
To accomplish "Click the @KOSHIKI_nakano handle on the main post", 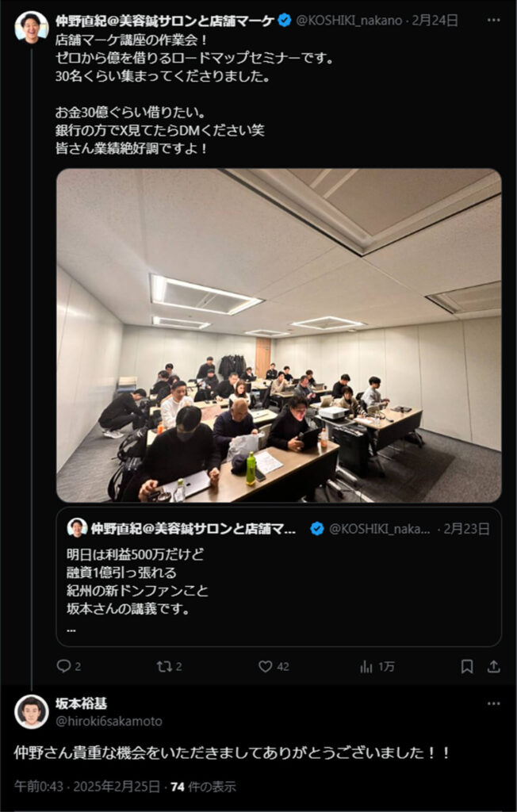I will click(349, 21).
